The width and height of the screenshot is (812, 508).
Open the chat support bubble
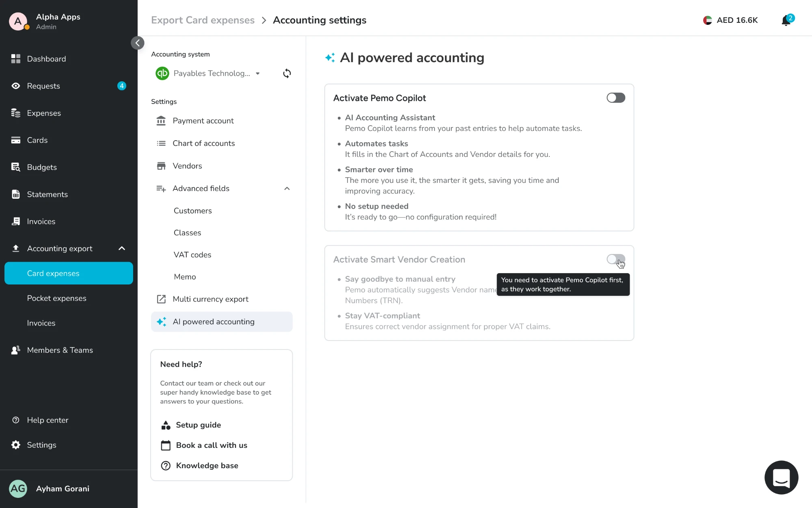[781, 478]
